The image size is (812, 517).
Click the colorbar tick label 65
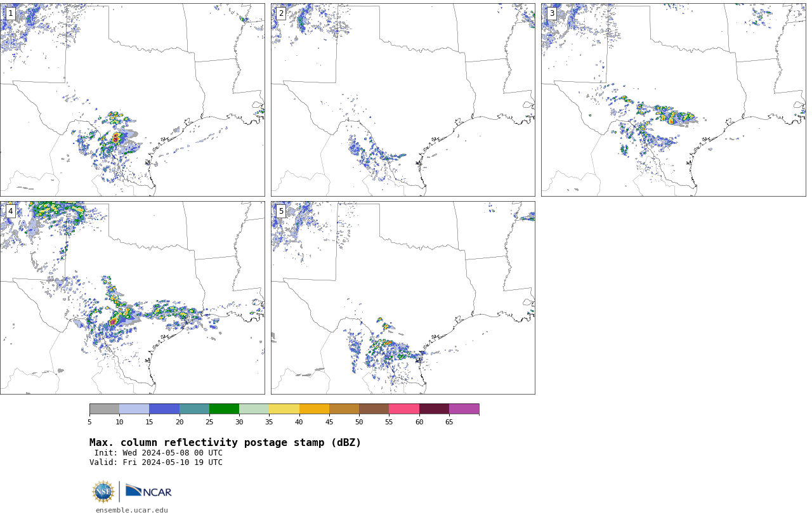click(x=449, y=422)
